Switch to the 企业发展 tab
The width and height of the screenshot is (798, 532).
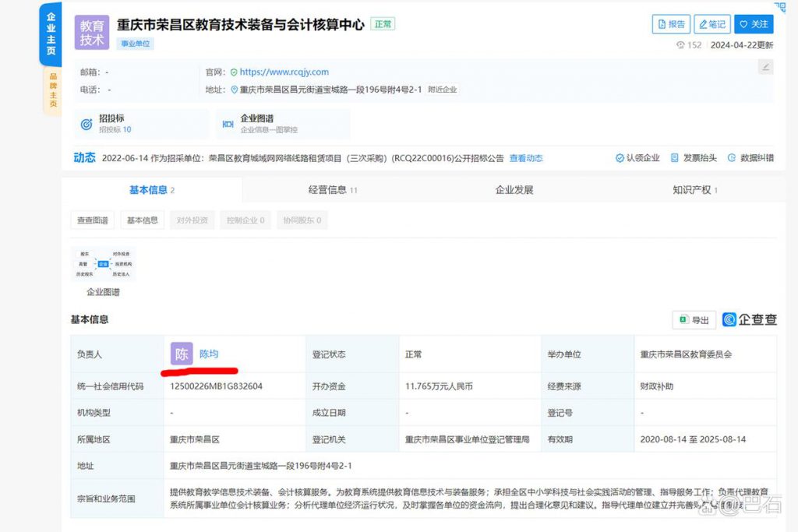514,190
